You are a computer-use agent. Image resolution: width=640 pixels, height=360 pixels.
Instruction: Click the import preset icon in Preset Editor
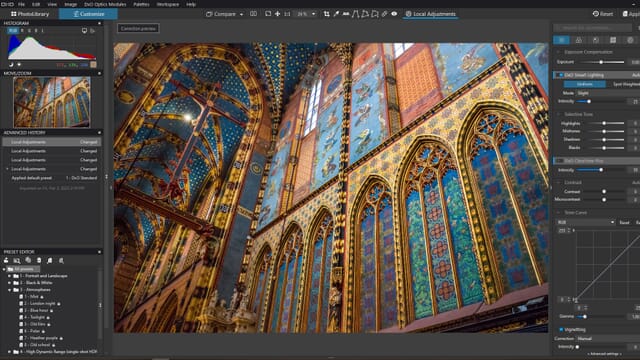pyautogui.click(x=6, y=260)
